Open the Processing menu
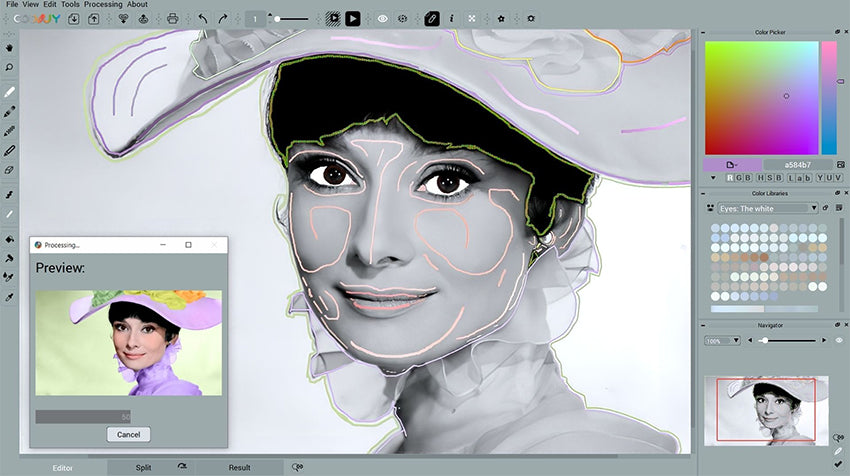 point(103,4)
